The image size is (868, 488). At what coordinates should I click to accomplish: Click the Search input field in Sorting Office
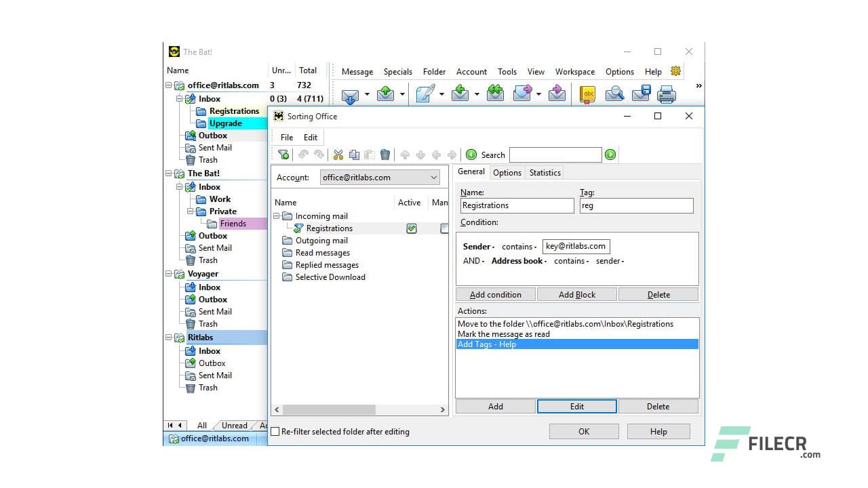pyautogui.click(x=555, y=155)
